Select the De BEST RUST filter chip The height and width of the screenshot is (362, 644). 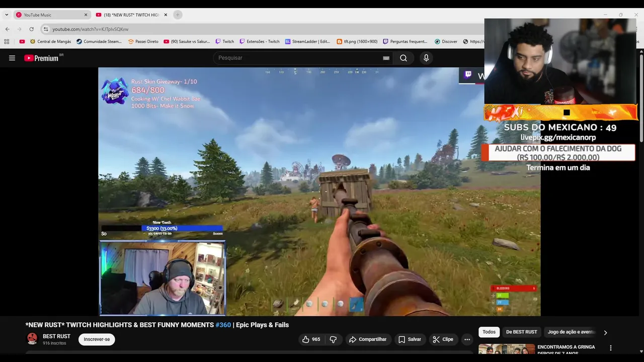(521, 332)
